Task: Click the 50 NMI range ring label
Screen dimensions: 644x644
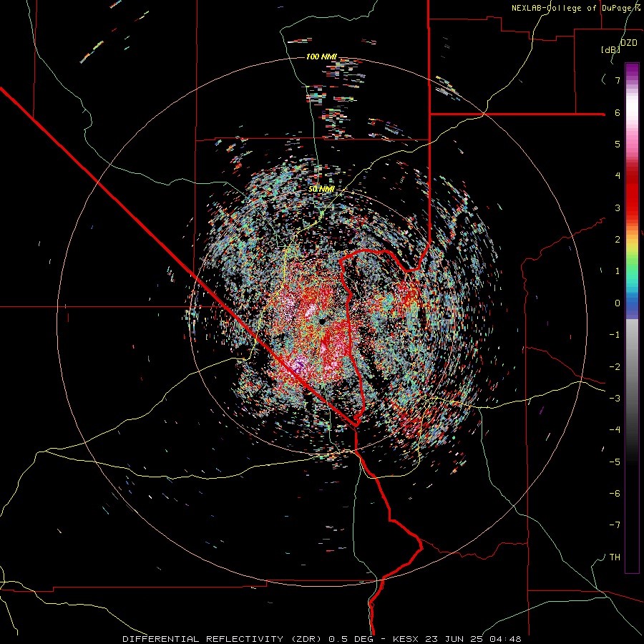Action: [x=321, y=189]
